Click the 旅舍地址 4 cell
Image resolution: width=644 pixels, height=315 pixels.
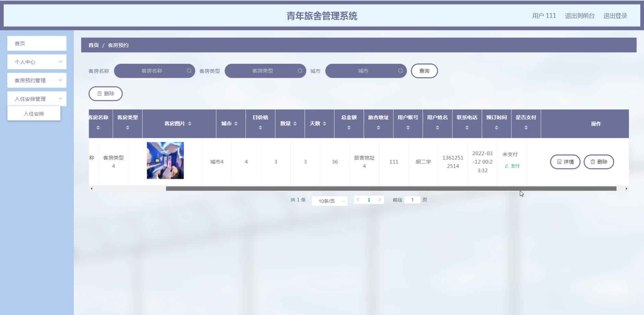364,162
